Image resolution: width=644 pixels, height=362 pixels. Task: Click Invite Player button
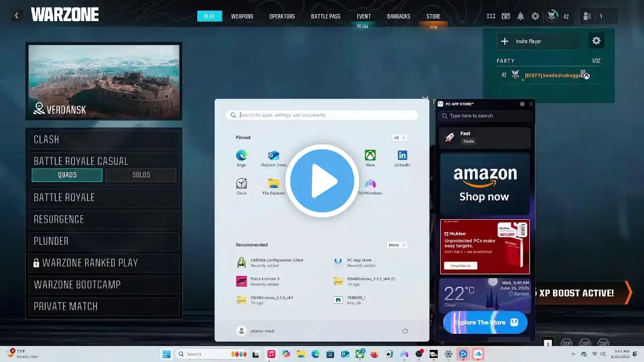(x=538, y=41)
